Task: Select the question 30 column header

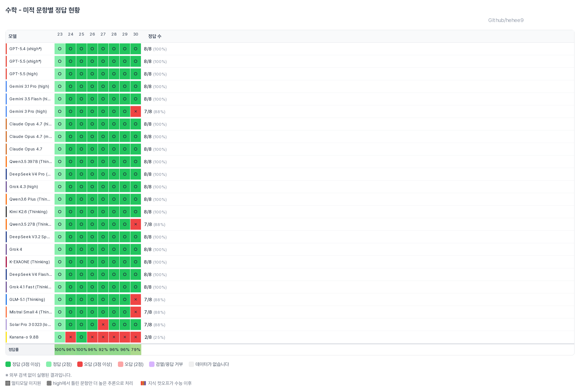Action: coord(136,34)
